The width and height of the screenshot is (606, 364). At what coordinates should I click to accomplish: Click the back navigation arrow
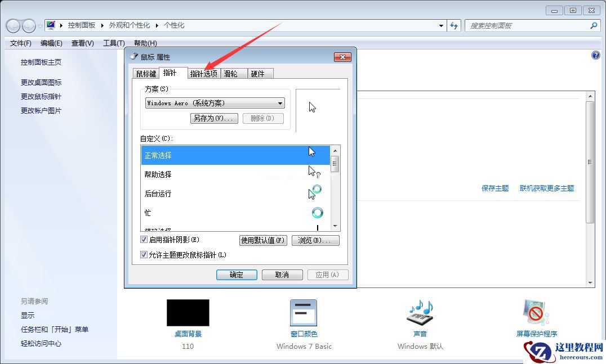click(x=12, y=25)
